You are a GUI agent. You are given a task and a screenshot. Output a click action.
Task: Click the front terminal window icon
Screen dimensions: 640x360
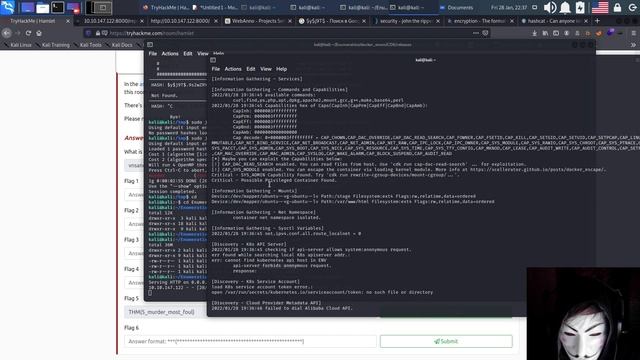pyautogui.click(x=213, y=60)
